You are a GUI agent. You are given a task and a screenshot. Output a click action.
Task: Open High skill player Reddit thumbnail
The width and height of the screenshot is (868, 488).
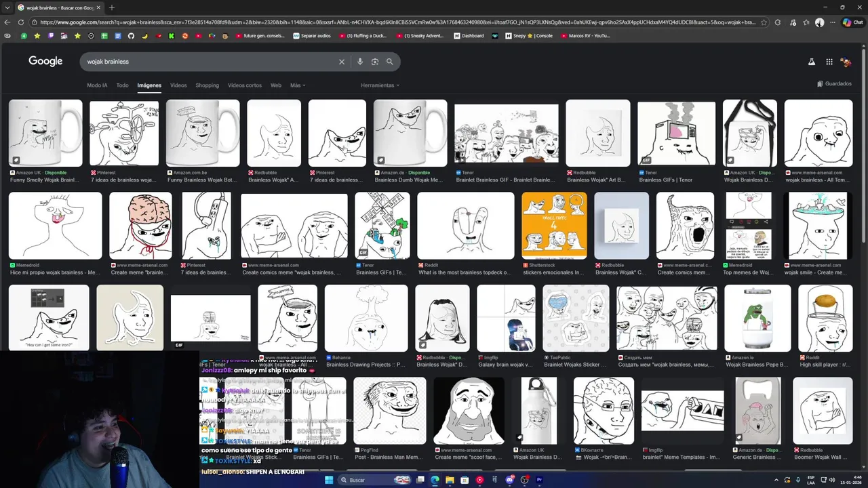point(825,318)
